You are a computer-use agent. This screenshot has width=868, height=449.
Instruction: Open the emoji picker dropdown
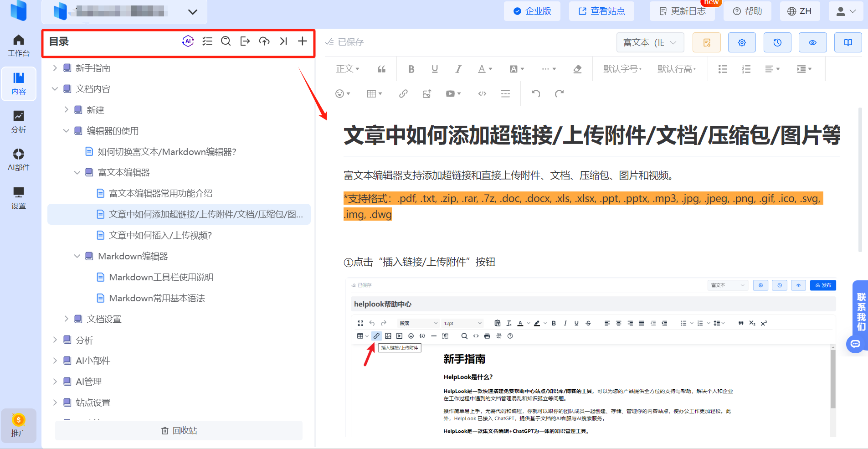pos(343,94)
